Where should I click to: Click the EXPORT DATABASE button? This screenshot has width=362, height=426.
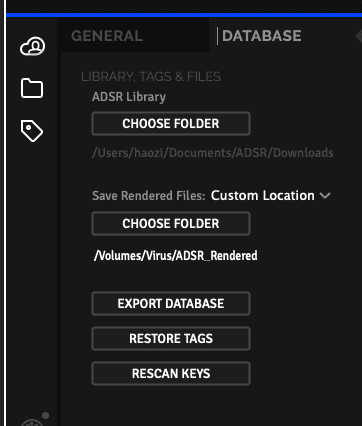(x=171, y=304)
